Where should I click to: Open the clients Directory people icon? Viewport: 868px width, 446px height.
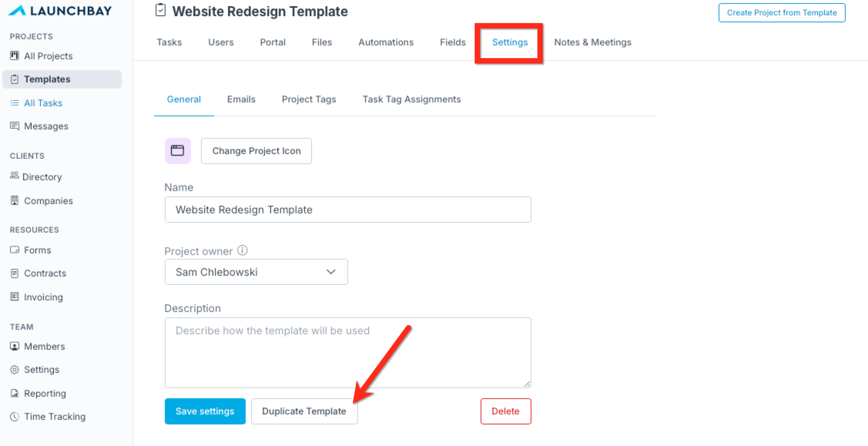point(14,176)
